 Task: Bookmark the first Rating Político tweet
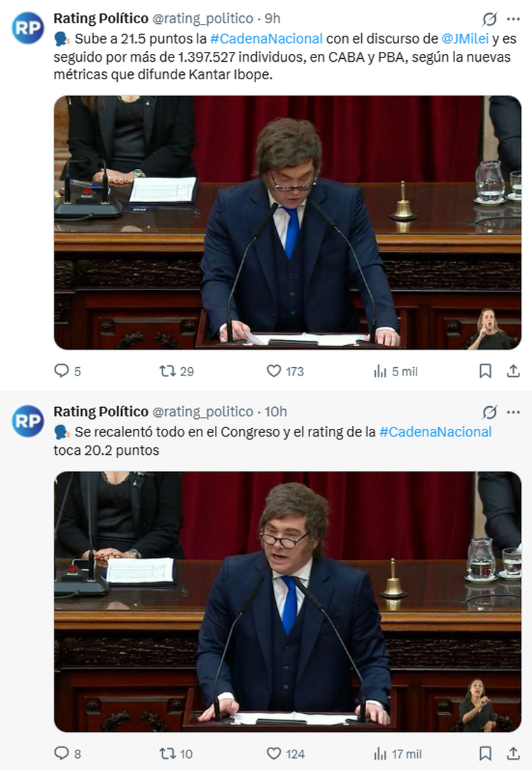485,371
